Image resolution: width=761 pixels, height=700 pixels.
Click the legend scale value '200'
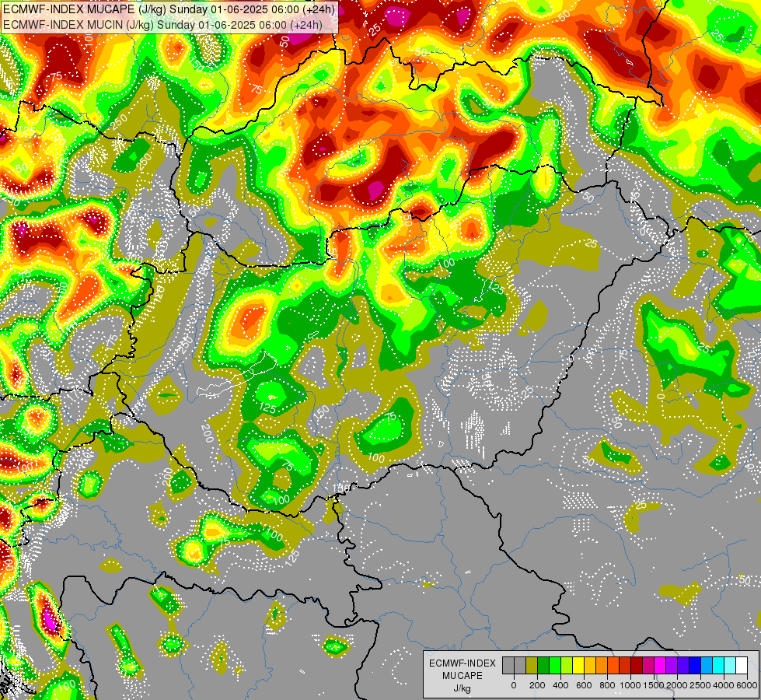point(537,685)
